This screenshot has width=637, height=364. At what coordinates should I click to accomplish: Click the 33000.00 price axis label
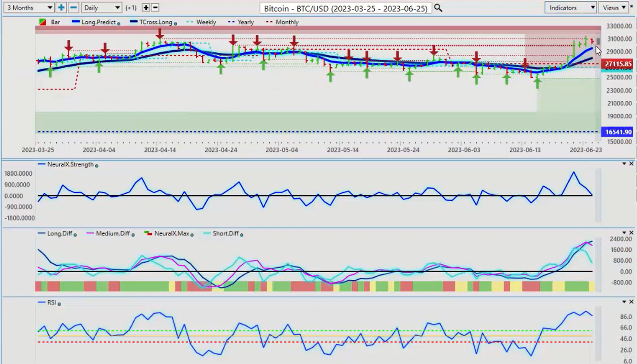pyautogui.click(x=619, y=26)
